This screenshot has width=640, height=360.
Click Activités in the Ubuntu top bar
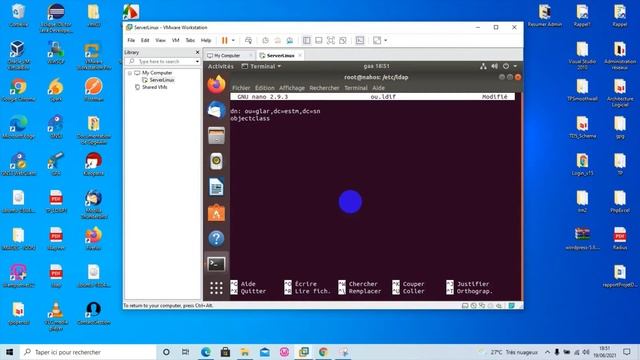(221, 66)
